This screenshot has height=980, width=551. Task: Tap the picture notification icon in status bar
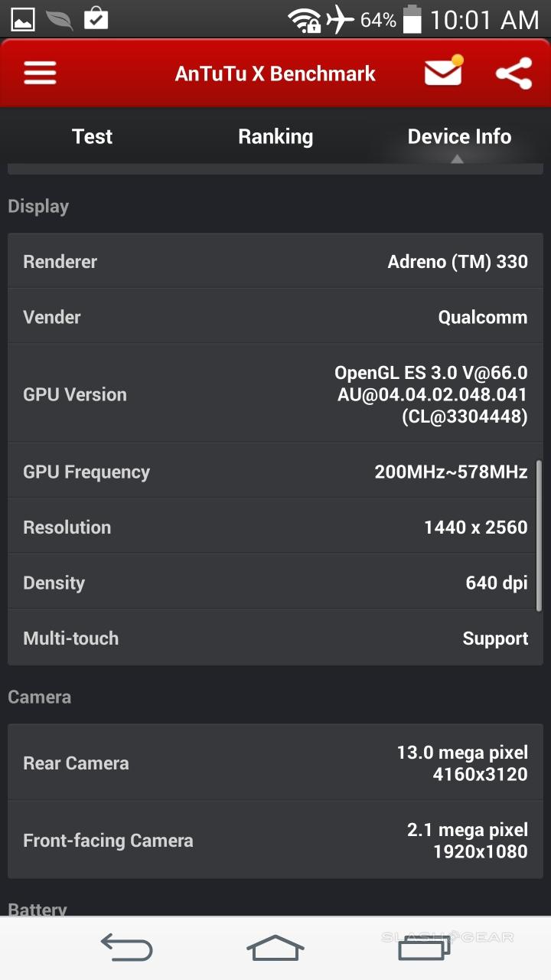click(23, 19)
